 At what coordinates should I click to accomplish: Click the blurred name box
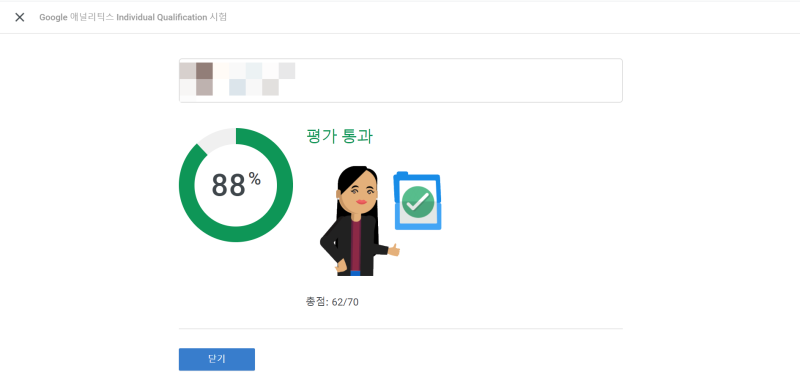401,81
